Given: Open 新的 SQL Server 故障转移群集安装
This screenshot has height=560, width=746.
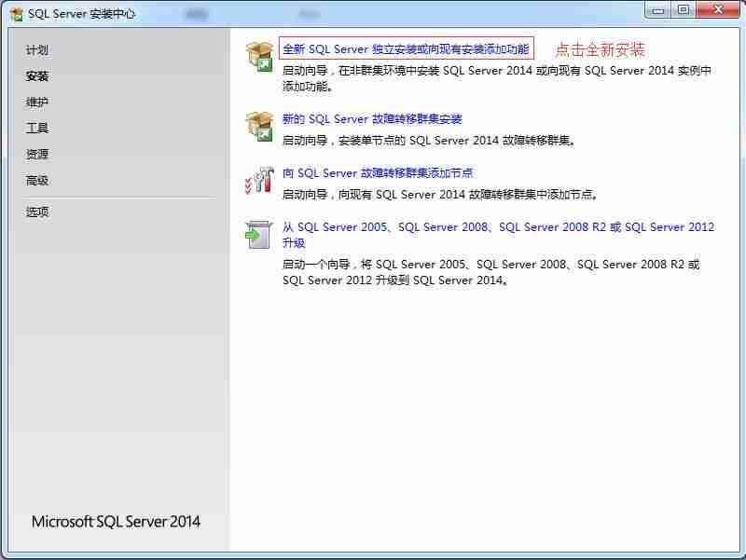Looking at the screenshot, I should coord(373,119).
